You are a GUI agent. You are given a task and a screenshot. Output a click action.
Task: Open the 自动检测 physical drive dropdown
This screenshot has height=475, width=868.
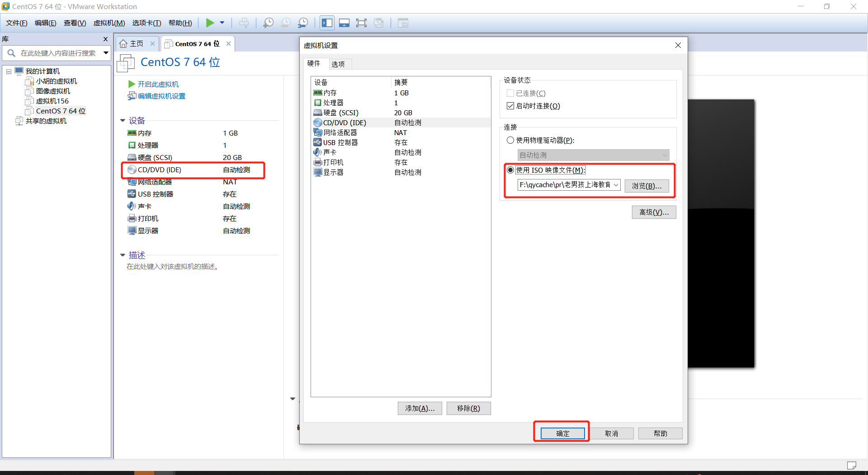[x=593, y=155]
